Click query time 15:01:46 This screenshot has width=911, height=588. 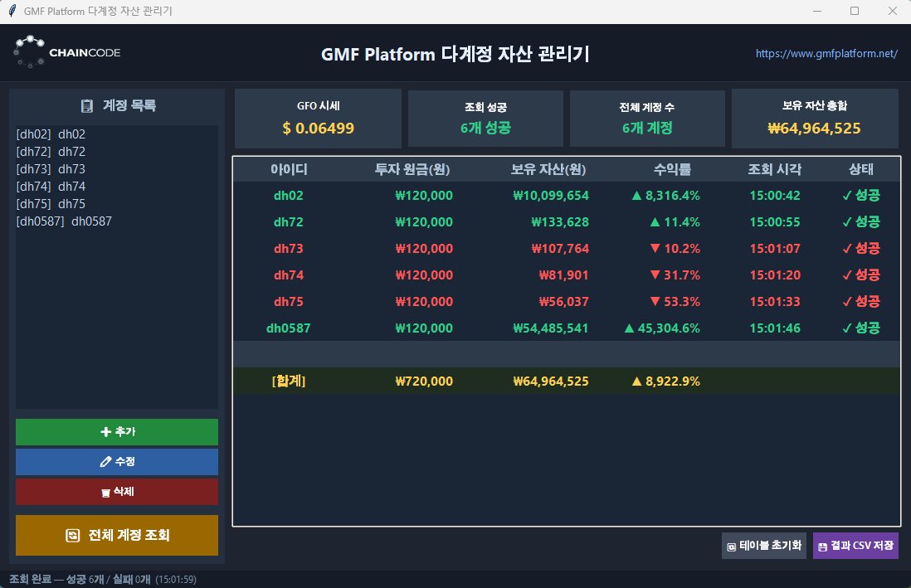pyautogui.click(x=774, y=328)
